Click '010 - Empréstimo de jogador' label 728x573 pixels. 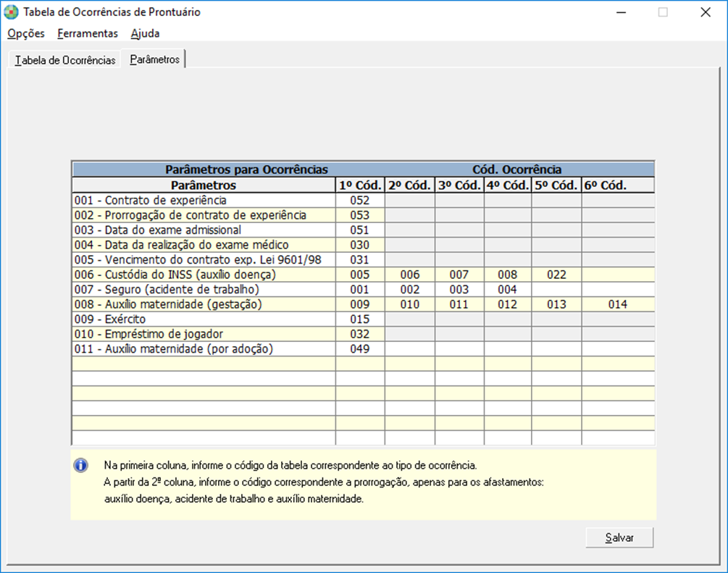tap(204, 334)
